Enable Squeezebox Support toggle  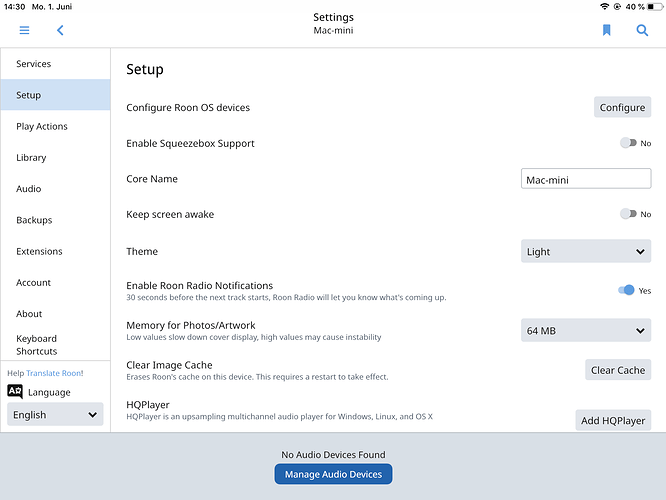point(628,143)
